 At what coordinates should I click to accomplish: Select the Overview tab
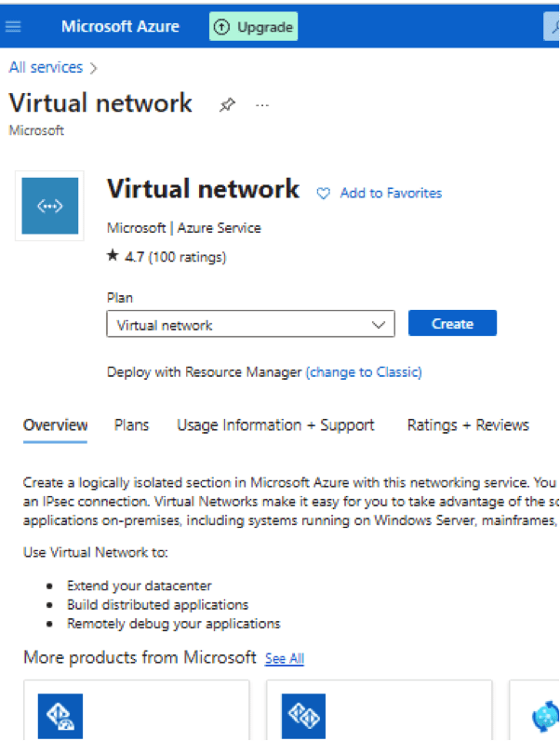coord(55,424)
